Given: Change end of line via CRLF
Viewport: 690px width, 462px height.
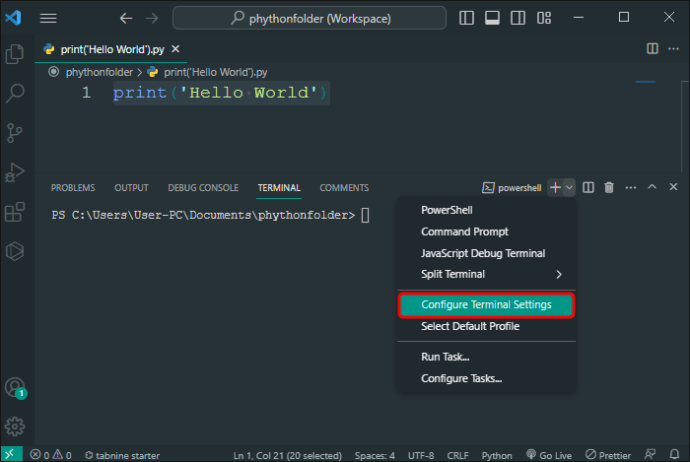Looking at the screenshot, I should click(458, 455).
